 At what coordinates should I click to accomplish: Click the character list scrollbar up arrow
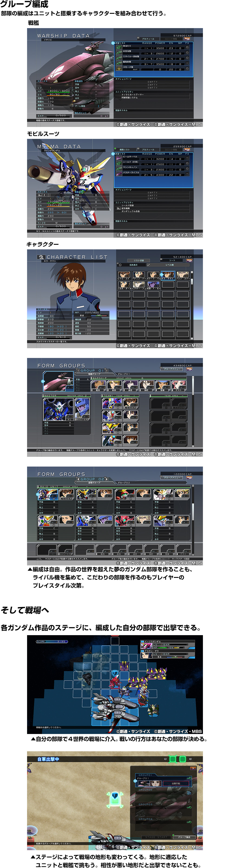point(192,272)
